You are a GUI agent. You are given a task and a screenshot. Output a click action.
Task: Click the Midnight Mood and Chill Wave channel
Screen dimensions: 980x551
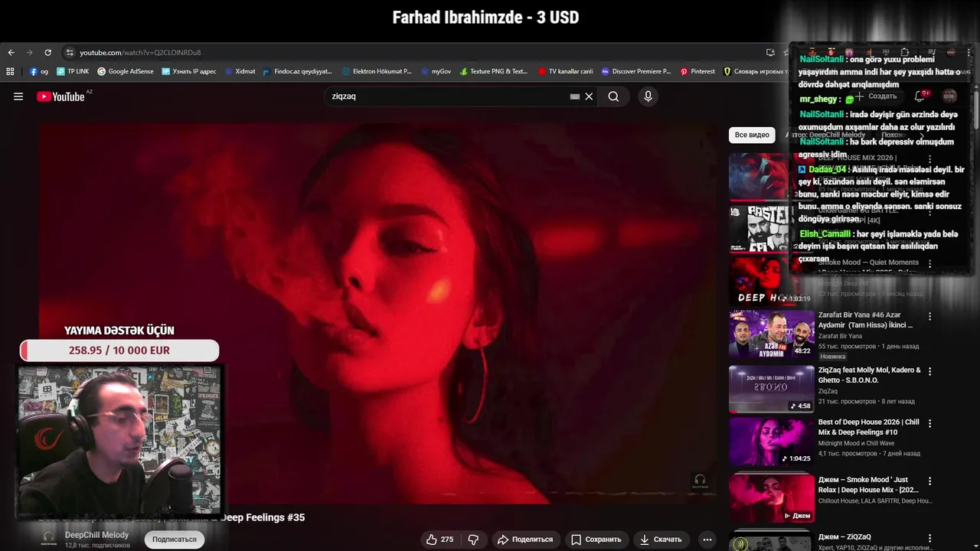[856, 443]
